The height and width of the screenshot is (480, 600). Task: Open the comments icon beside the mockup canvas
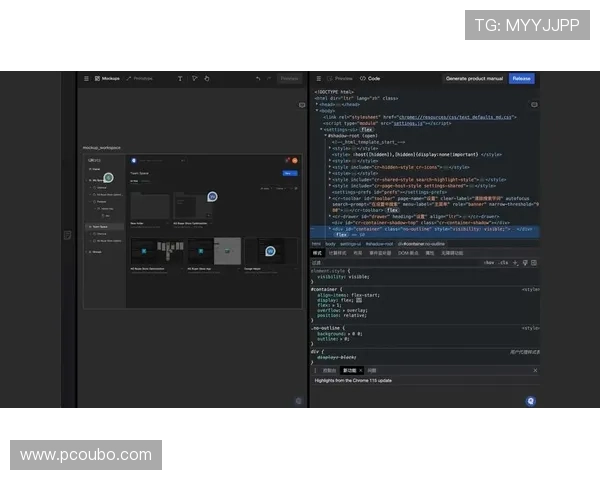click(302, 104)
